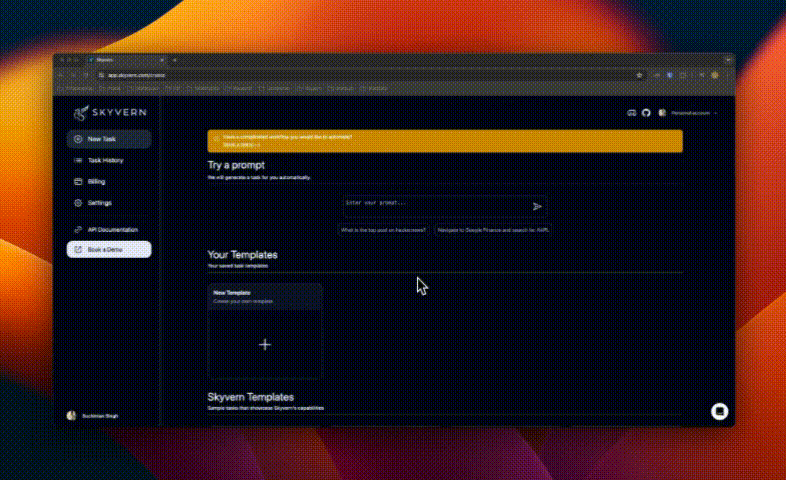Screen dimensions: 786x480
Task: Open the New Template card header
Action: coord(265,295)
